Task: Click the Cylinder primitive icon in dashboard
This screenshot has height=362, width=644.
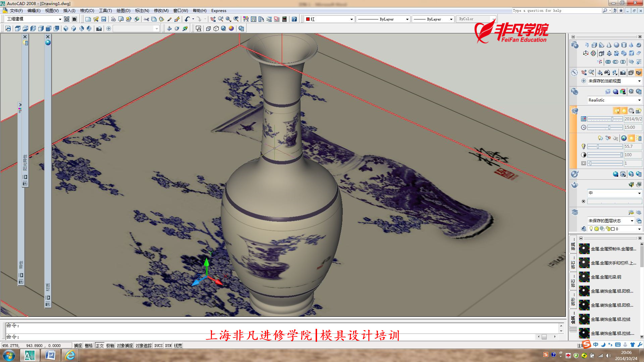Action: [624, 45]
